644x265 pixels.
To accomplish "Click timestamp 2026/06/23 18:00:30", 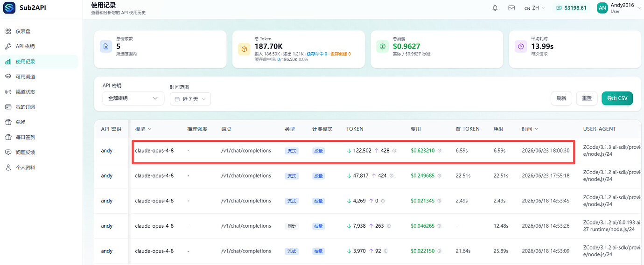I will pos(546,151).
